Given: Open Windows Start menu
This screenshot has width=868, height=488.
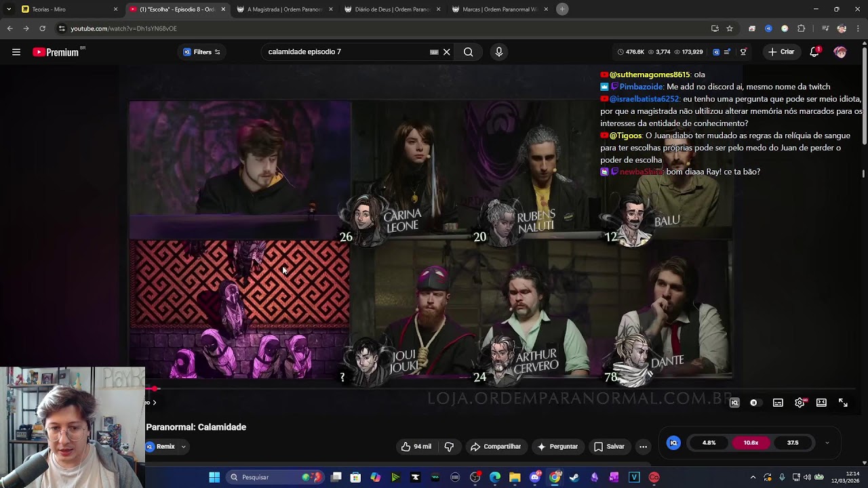Looking at the screenshot, I should click(214, 477).
